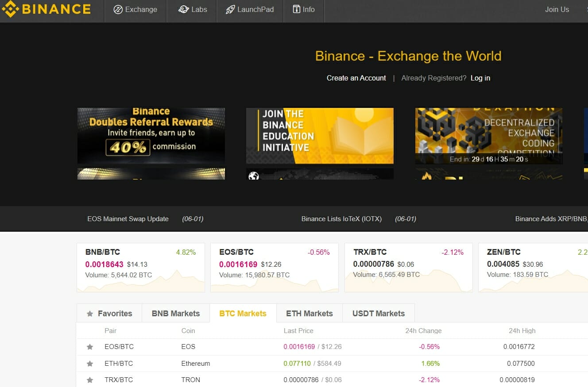The height and width of the screenshot is (387, 588).
Task: Click the 0.077500 24h high value
Action: (521, 364)
